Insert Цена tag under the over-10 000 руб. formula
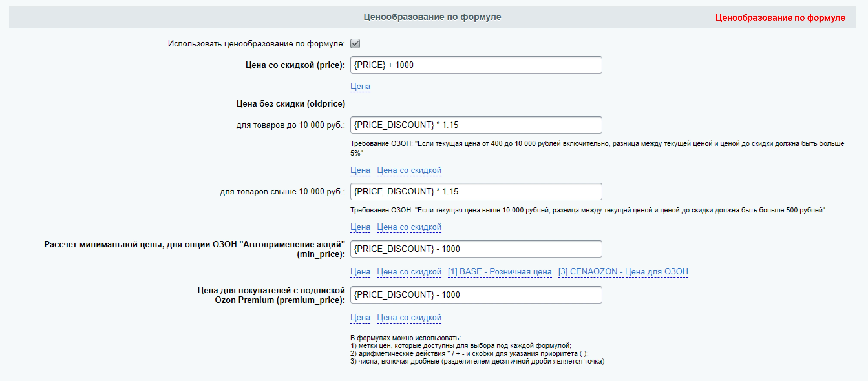868x381 pixels. tap(360, 227)
